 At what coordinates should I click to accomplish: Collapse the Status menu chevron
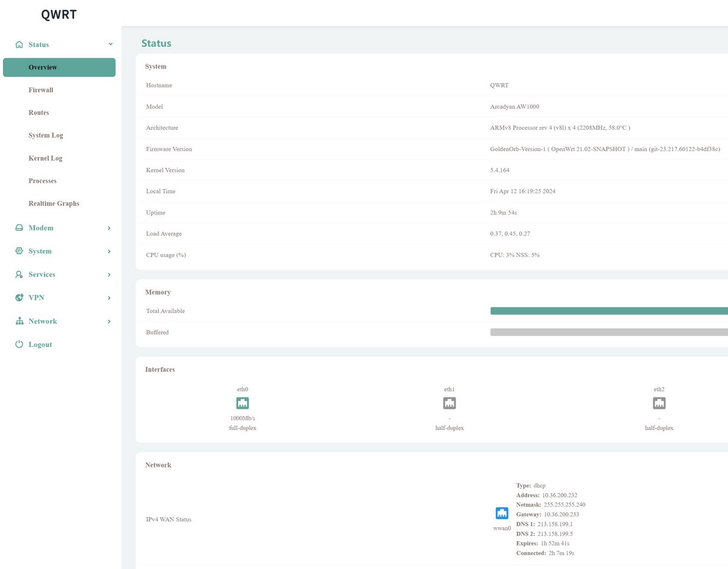pyautogui.click(x=110, y=44)
